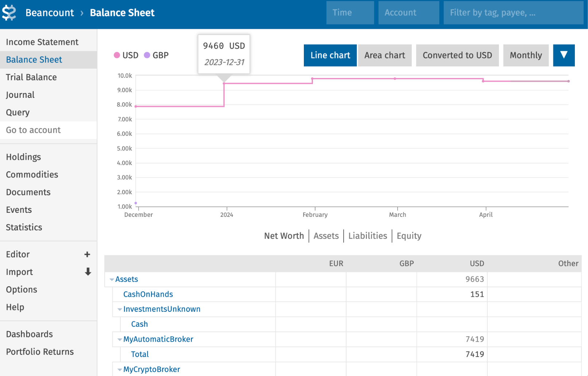The height and width of the screenshot is (376, 588).
Task: Open the MyCryptoBroker account
Action: [x=152, y=369]
